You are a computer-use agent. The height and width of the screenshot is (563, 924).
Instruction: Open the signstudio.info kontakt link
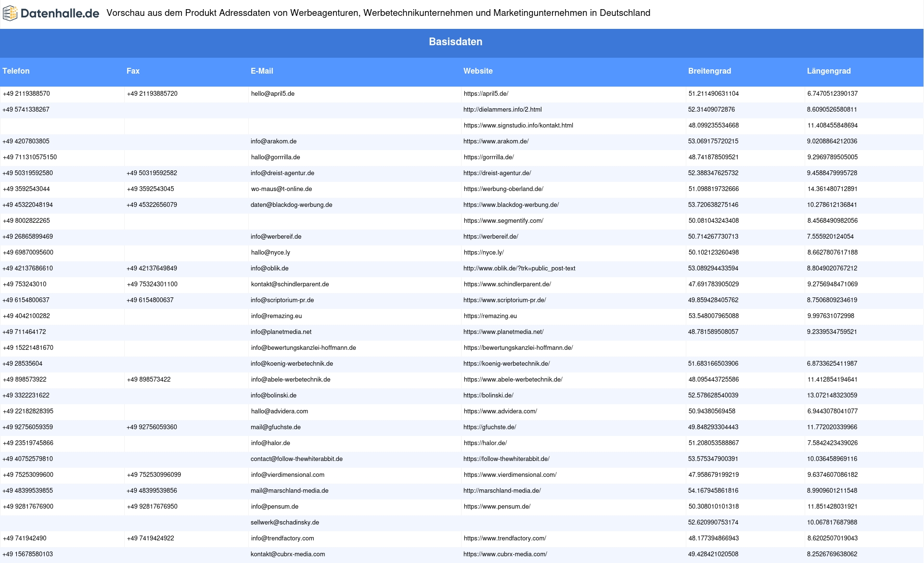tap(518, 126)
